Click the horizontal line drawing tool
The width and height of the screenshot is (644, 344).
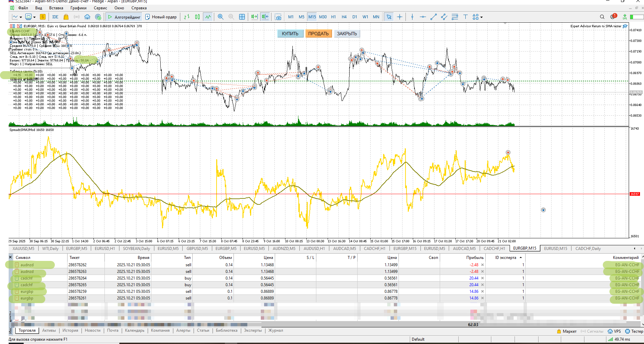pos(422,17)
